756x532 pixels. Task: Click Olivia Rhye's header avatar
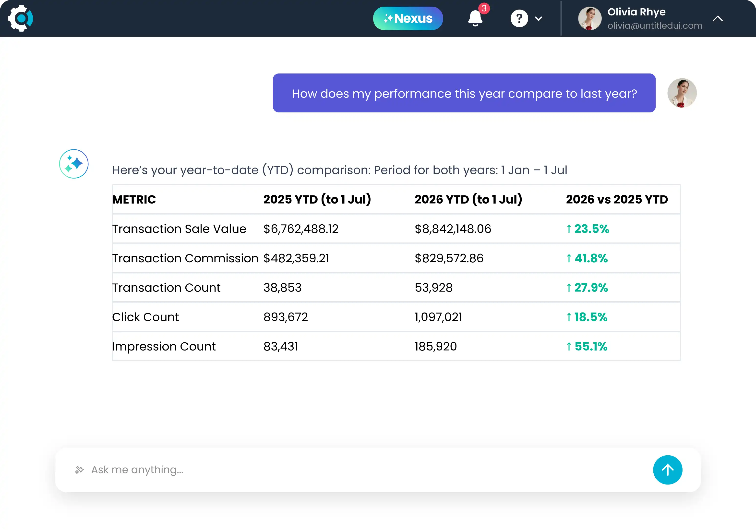[589, 18]
